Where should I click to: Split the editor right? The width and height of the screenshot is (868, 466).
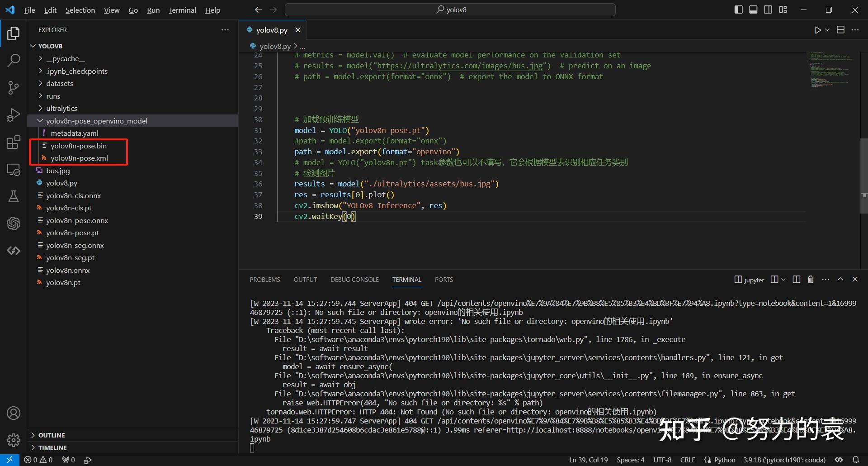click(x=840, y=30)
